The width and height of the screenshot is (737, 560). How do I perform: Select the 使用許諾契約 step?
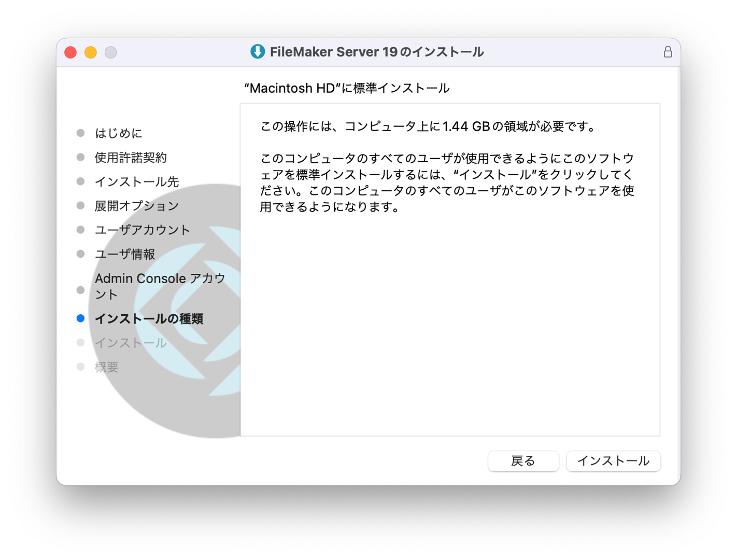click(x=131, y=158)
